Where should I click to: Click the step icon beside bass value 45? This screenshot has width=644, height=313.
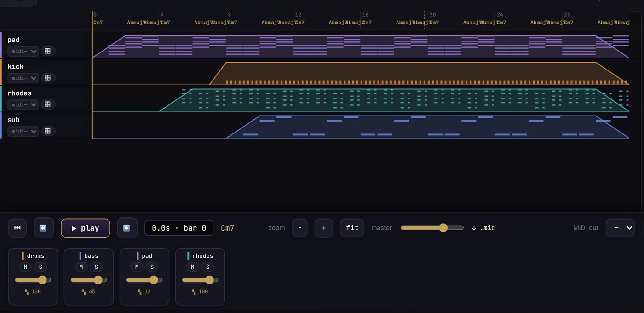[x=84, y=291]
